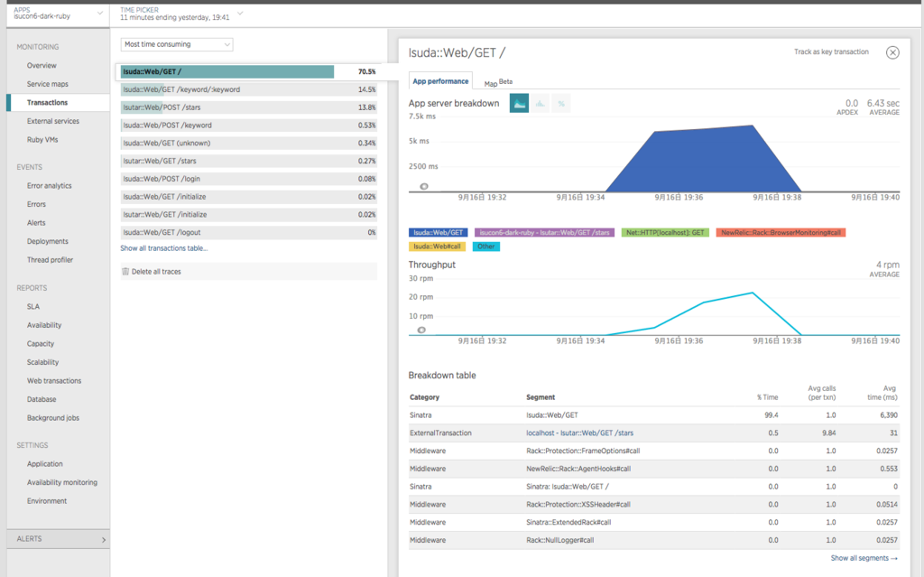The height and width of the screenshot is (577, 924).
Task: Open the Time Picker dropdown
Action: [x=180, y=14]
